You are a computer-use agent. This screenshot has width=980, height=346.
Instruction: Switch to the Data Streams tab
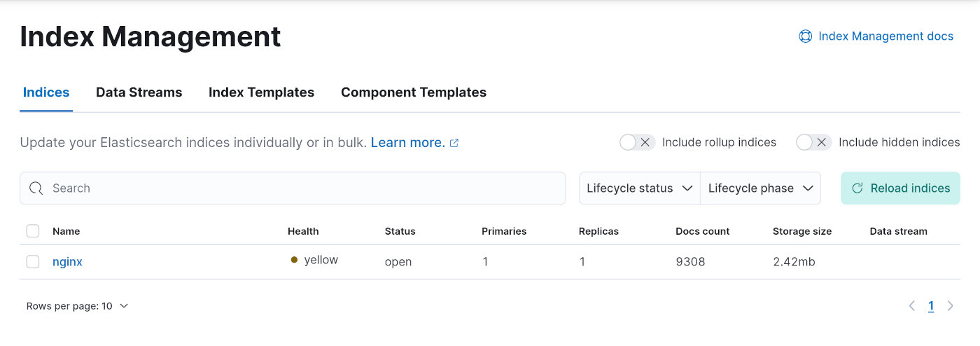[139, 92]
